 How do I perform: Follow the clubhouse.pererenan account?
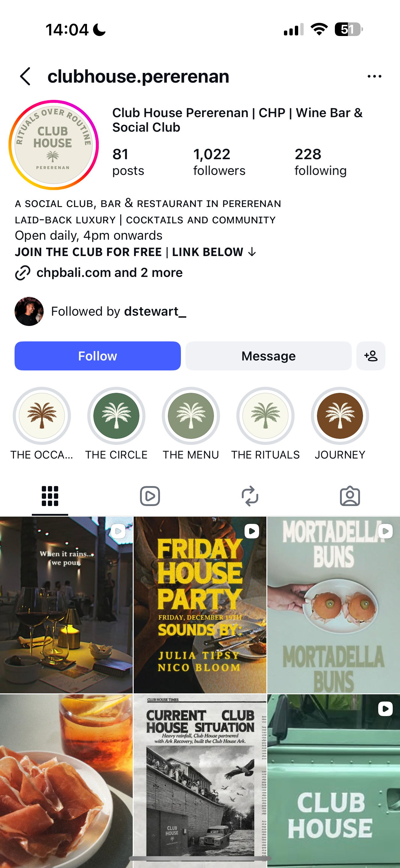[x=98, y=356]
